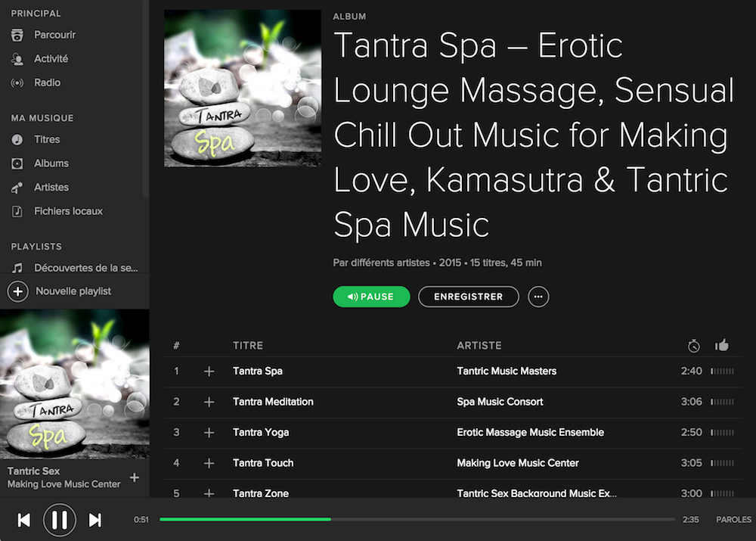Click the popularity bar of Tantra Spa
Viewport: 756px width, 541px height.
pyautogui.click(x=722, y=371)
